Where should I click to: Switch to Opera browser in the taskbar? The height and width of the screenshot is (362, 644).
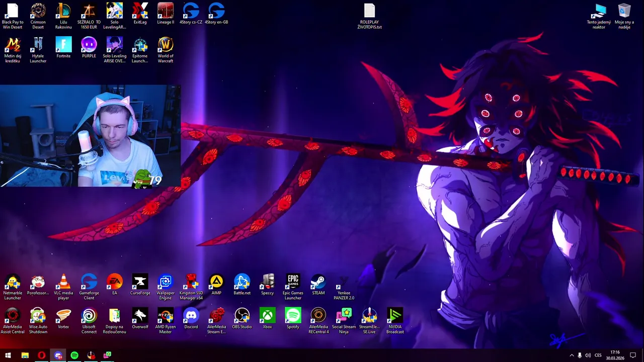(x=41, y=355)
